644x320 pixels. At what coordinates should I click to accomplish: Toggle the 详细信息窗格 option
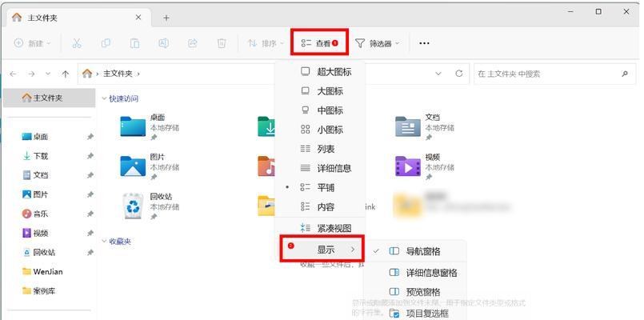pyautogui.click(x=415, y=273)
